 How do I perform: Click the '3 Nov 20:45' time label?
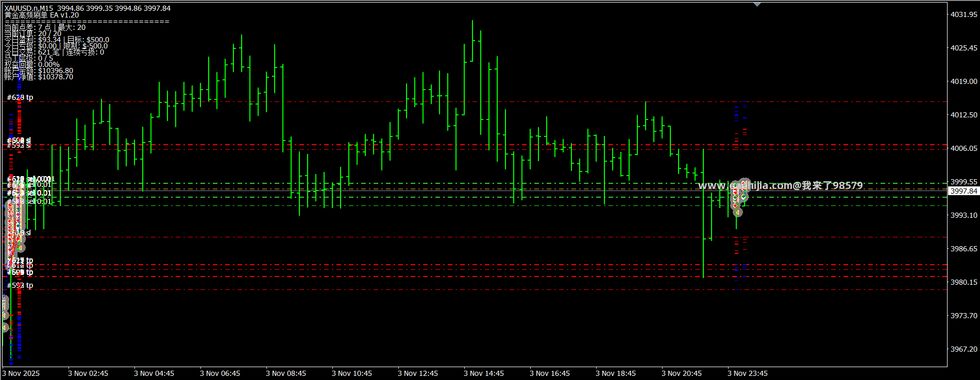coord(682,373)
